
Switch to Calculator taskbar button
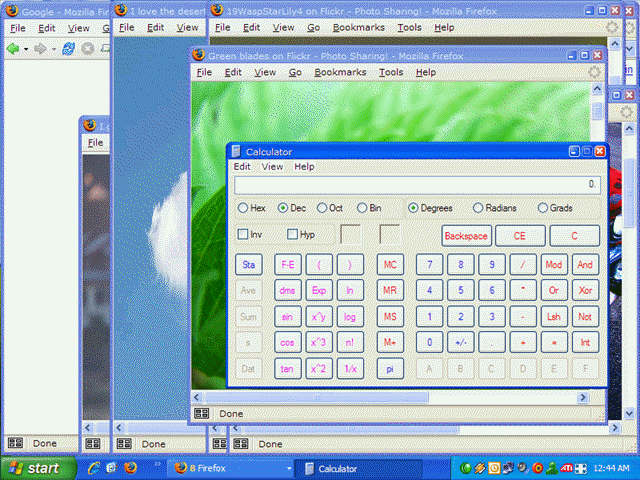tap(358, 469)
